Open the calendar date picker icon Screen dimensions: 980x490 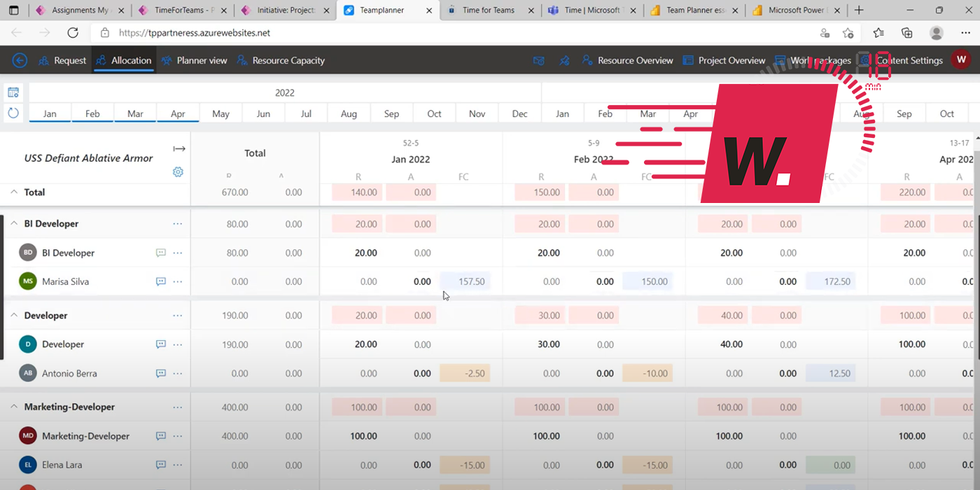(13, 92)
